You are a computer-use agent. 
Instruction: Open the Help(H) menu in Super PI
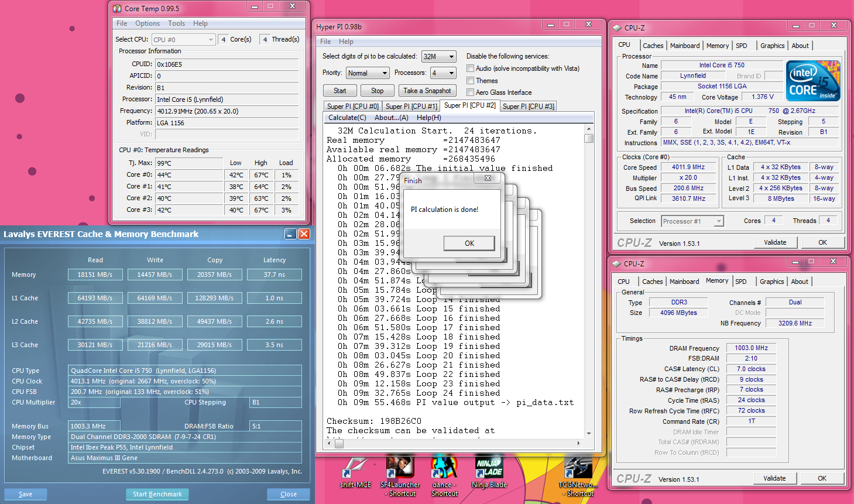pos(428,118)
